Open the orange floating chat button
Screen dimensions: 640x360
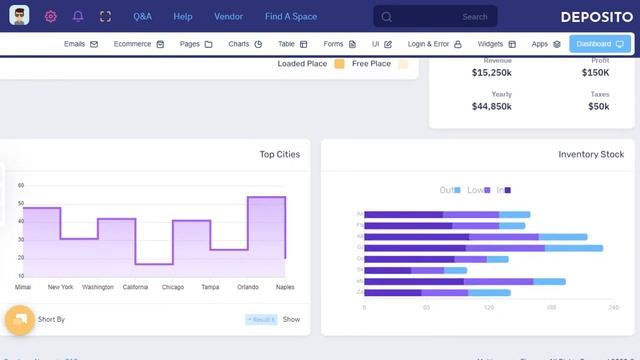[x=20, y=320]
